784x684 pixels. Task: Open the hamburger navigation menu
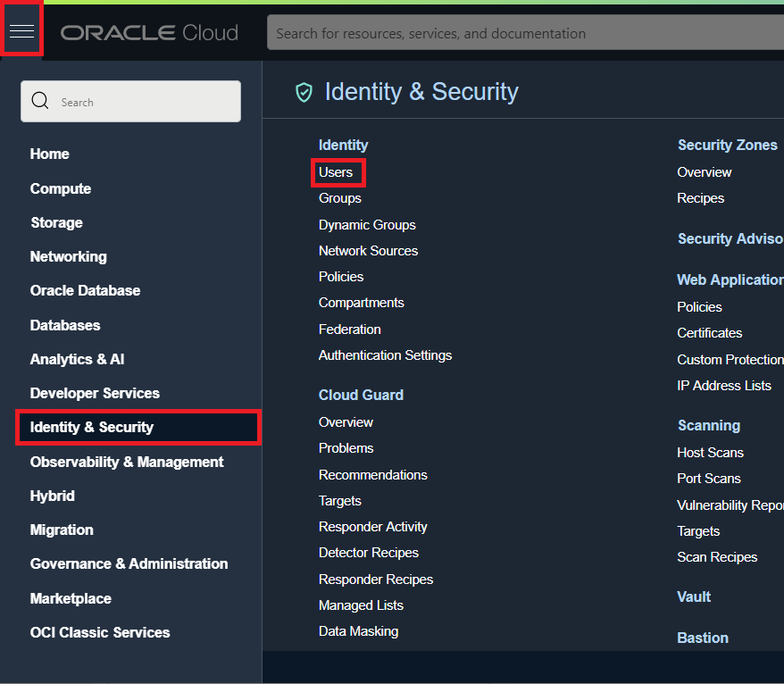click(22, 31)
